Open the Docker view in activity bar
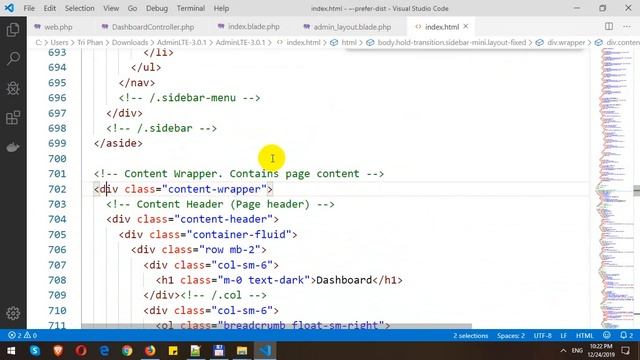 point(13,147)
